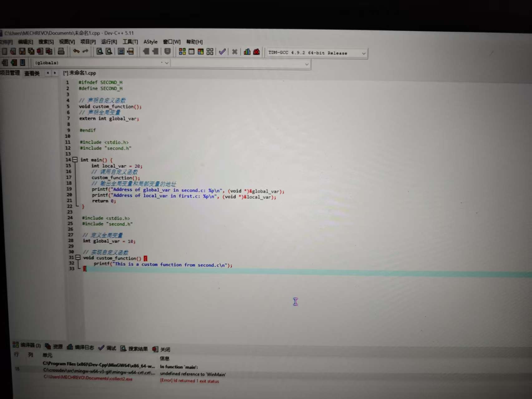Image resolution: width=532 pixels, height=399 pixels.
Task: Select the "[Error] ld returned 1 exit status" row
Action: pos(190,381)
